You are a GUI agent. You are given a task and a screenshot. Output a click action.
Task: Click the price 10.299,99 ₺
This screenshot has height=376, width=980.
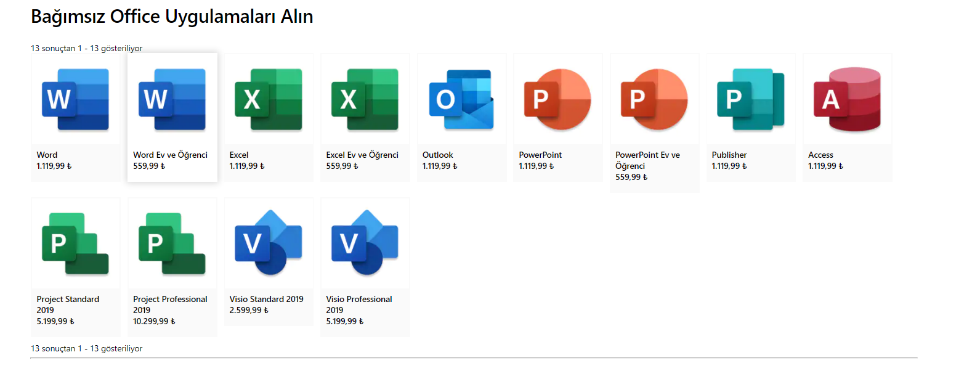click(154, 321)
